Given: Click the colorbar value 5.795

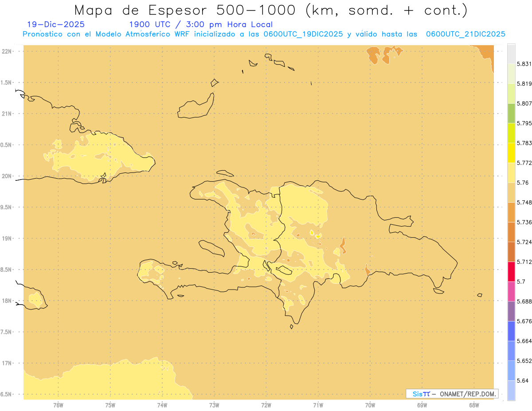Looking at the screenshot, I should click(x=524, y=123).
